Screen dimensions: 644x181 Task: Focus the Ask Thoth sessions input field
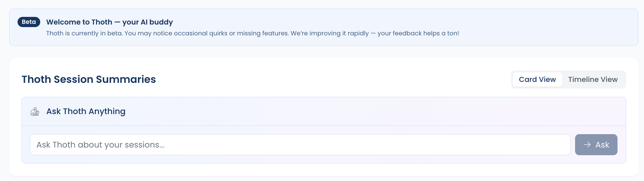click(300, 145)
